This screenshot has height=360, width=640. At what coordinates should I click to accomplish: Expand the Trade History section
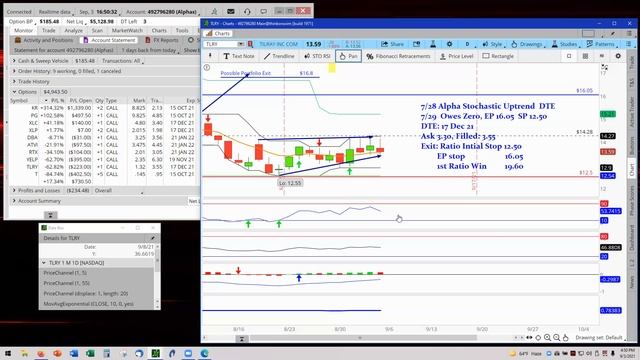click(14, 82)
